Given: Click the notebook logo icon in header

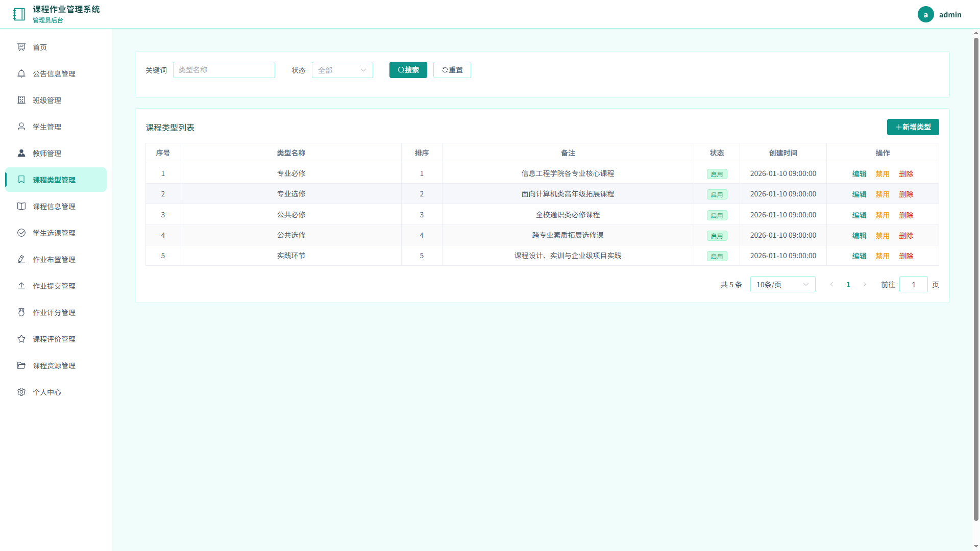Looking at the screenshot, I should pos(19,14).
